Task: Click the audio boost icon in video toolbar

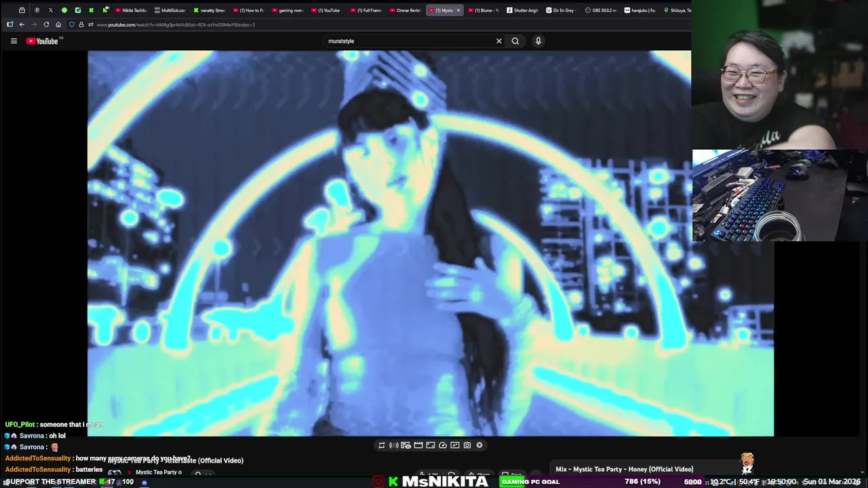Action: pos(394,445)
